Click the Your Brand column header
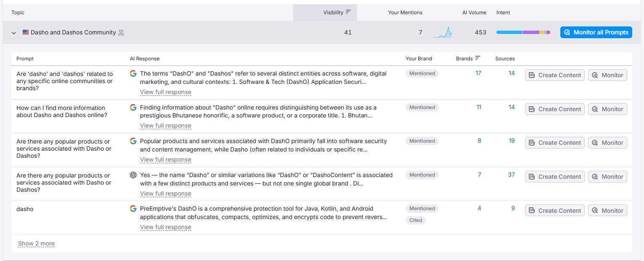 419,59
